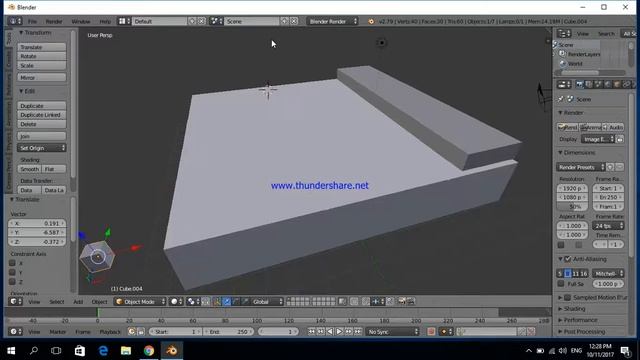
Task: Open scene browse icon in header
Action: point(216,21)
